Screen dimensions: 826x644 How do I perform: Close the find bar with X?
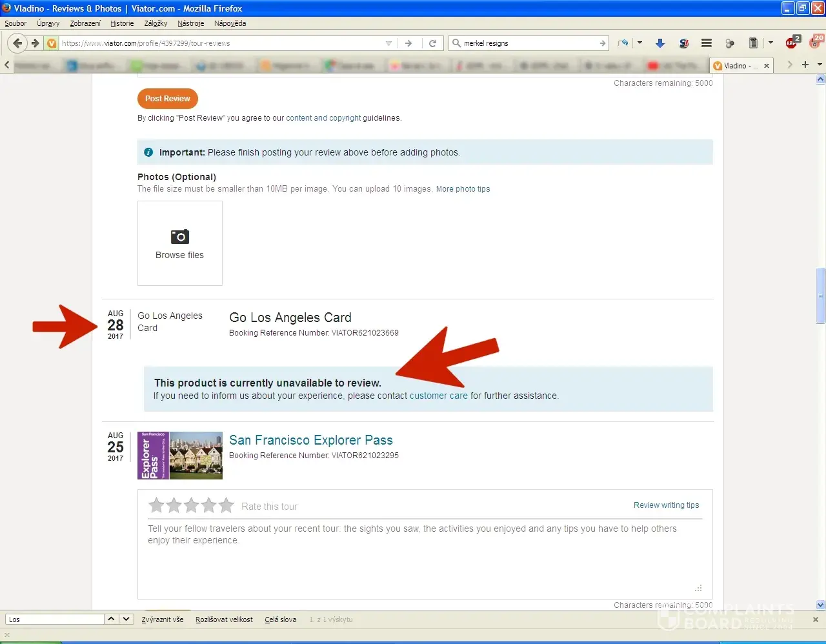point(815,619)
